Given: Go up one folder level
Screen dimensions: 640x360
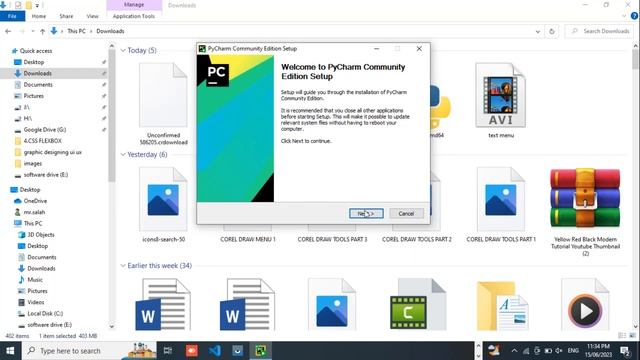Looking at the screenshot, I should 42,31.
